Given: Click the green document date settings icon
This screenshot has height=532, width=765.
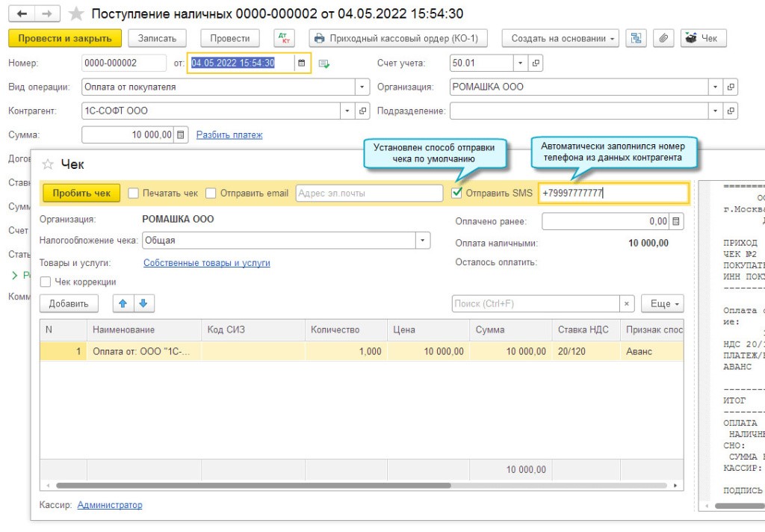Looking at the screenshot, I should pyautogui.click(x=324, y=64).
